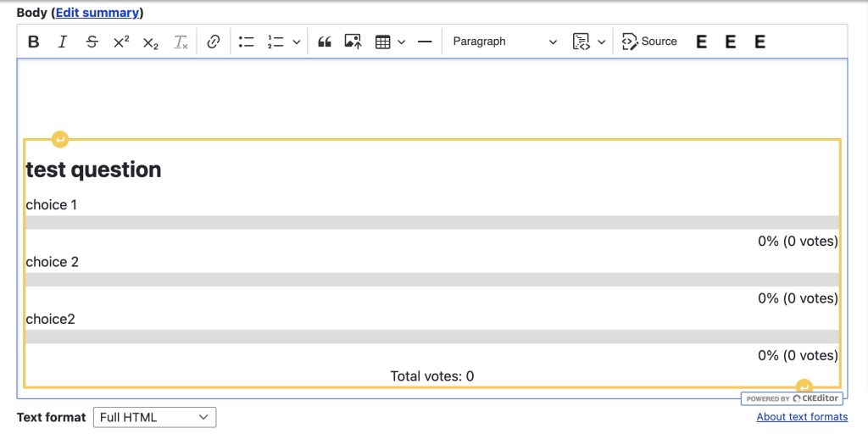Insert a bulleted list
The image size is (868, 445).
point(247,42)
